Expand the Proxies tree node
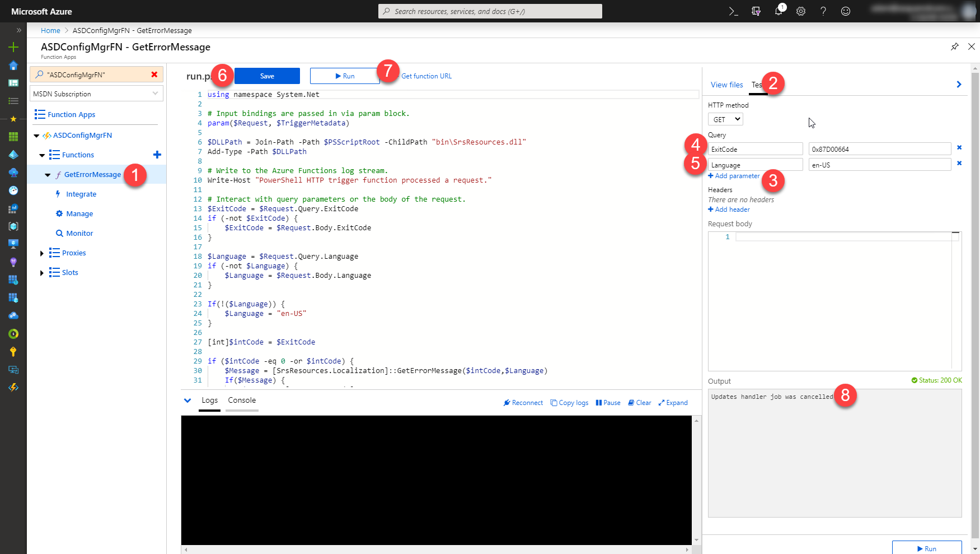This screenshot has width=980, height=554. point(42,253)
